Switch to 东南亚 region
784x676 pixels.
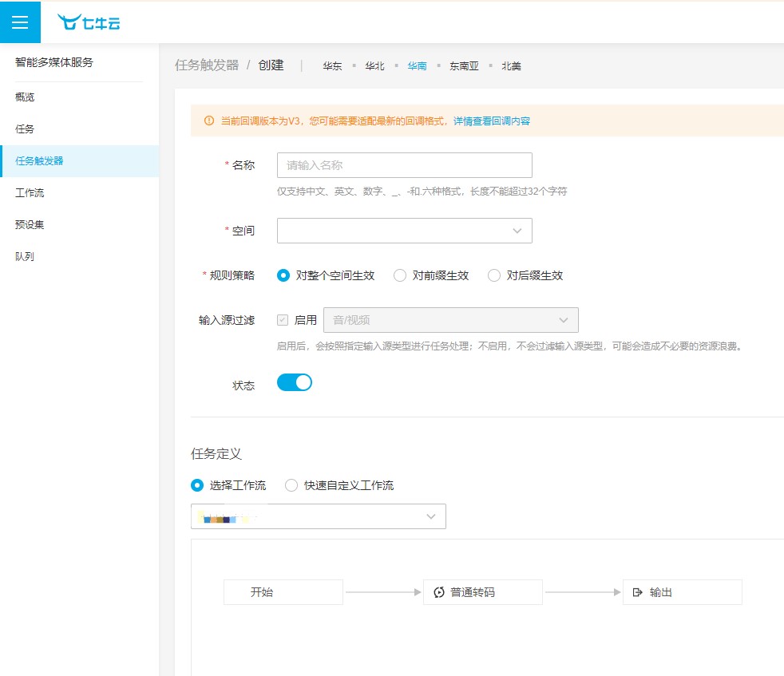click(464, 66)
